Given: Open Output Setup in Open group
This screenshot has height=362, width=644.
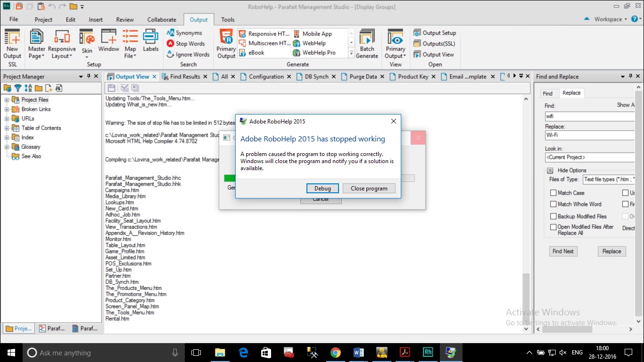Looking at the screenshot, I should [x=435, y=33].
